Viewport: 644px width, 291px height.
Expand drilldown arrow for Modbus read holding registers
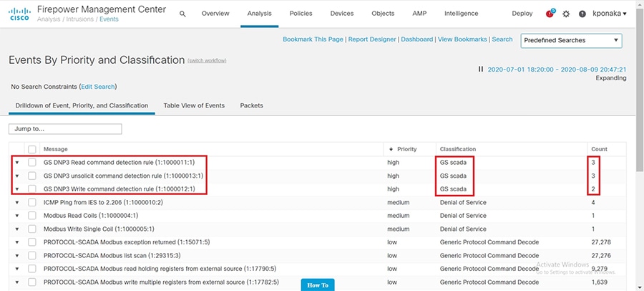(x=17, y=269)
